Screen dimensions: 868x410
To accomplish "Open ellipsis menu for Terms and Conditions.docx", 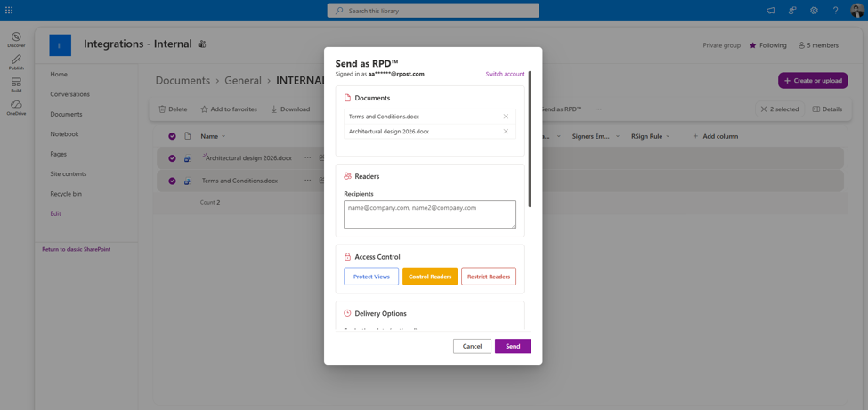I will click(307, 181).
